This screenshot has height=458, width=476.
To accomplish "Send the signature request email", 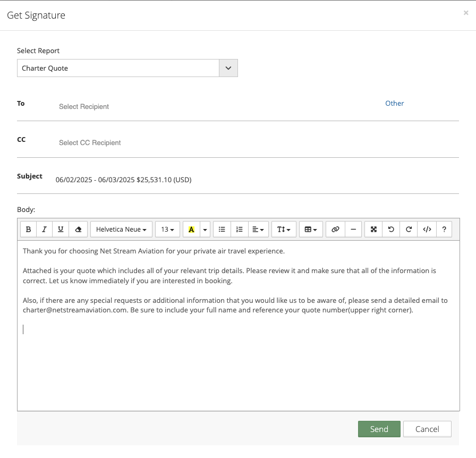I will point(379,429).
